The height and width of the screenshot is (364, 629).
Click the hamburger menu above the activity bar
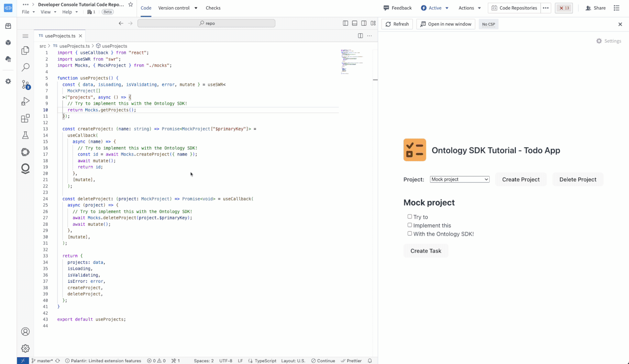point(26,36)
